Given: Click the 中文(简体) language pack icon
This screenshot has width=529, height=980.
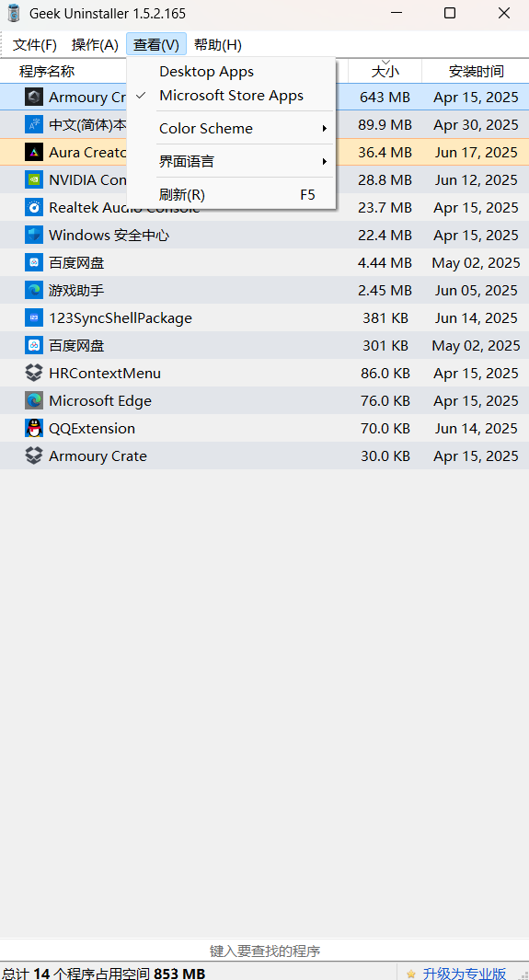Looking at the screenshot, I should (x=34, y=124).
